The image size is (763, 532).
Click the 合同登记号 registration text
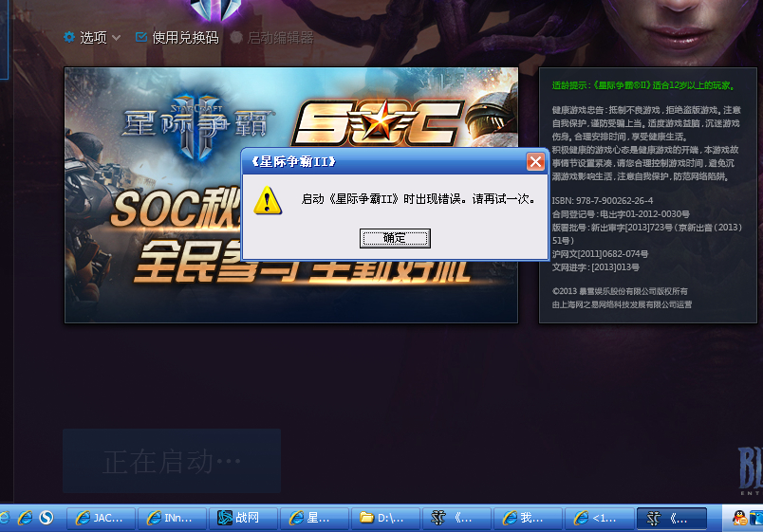pyautogui.click(x=621, y=214)
